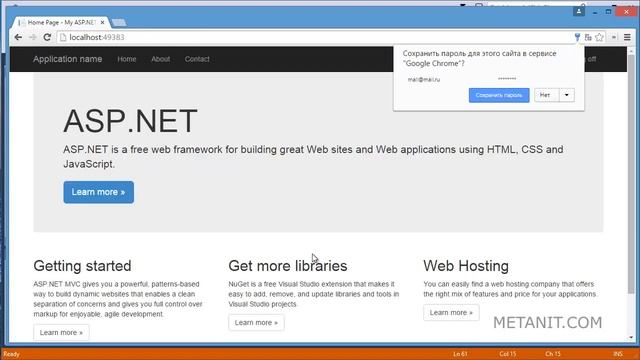Screen dimensions: 640x360
Task: Click the scrollbar down arrow
Action: [x=631, y=338]
